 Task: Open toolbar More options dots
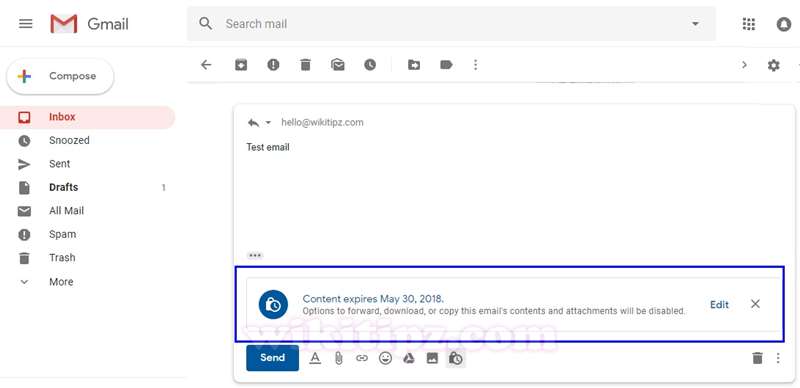[476, 65]
